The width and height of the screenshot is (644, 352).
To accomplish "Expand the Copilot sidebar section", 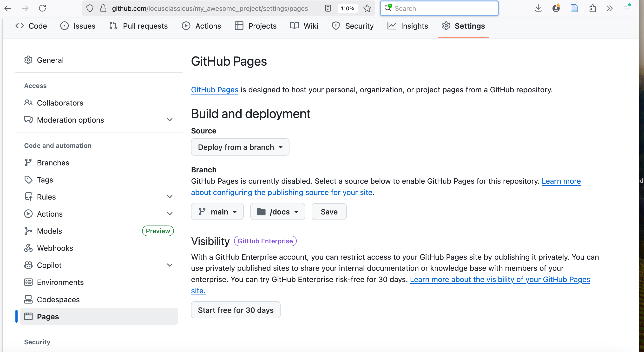I will [170, 265].
